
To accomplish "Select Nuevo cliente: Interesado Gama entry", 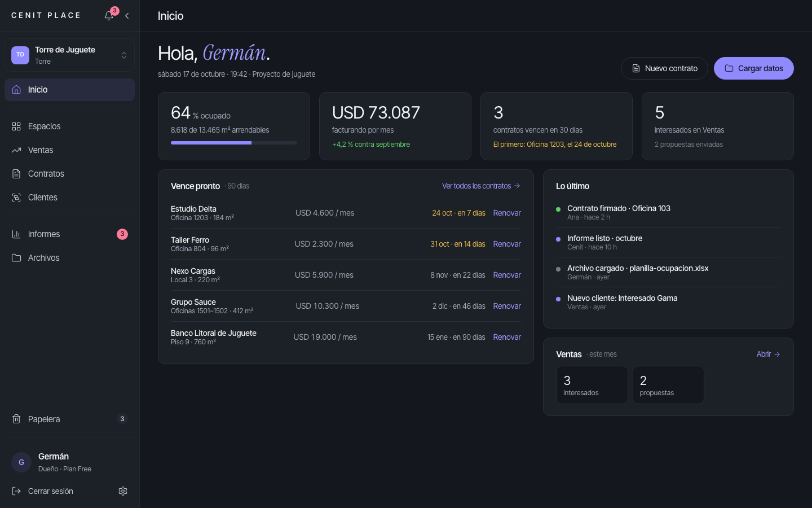I will coord(668,302).
